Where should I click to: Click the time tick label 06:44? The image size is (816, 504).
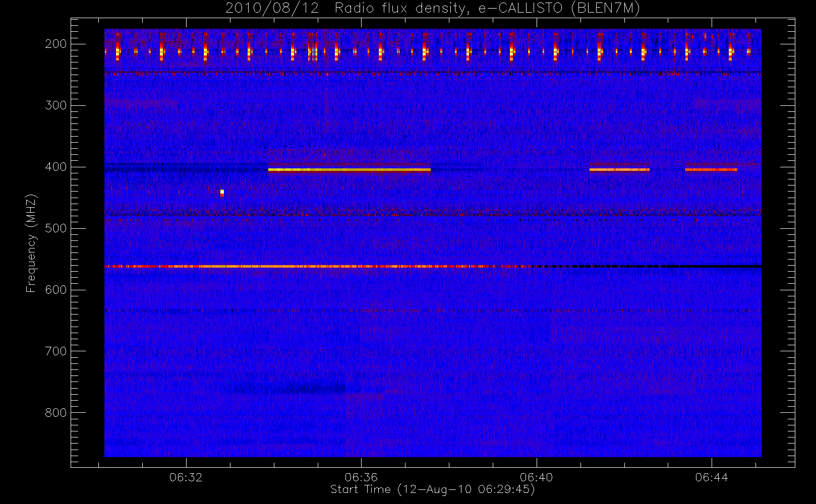click(712, 477)
